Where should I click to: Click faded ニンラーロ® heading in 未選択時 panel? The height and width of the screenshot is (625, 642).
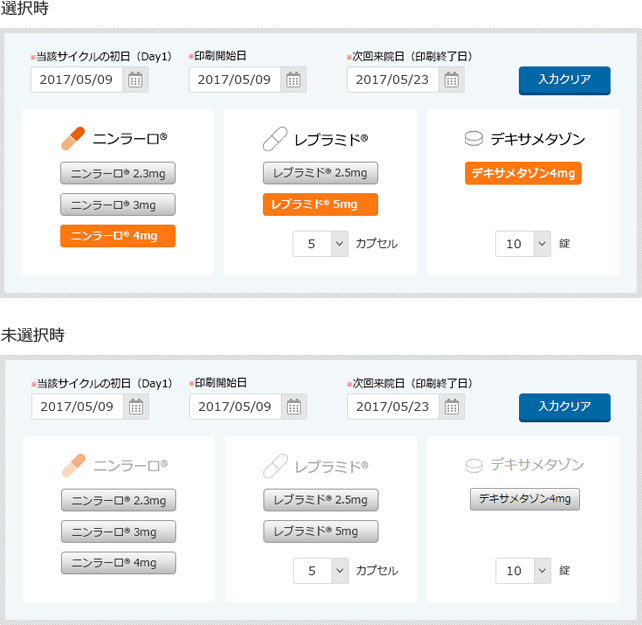(131, 466)
